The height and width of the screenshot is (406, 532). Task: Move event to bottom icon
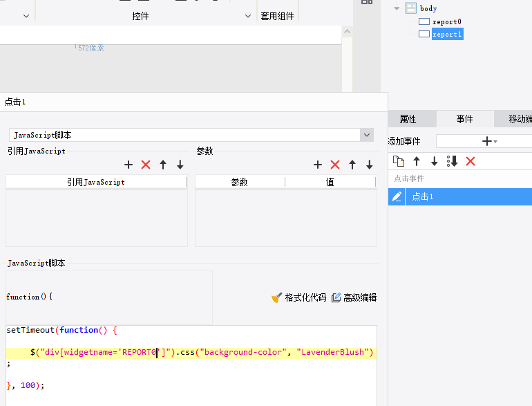click(453, 161)
